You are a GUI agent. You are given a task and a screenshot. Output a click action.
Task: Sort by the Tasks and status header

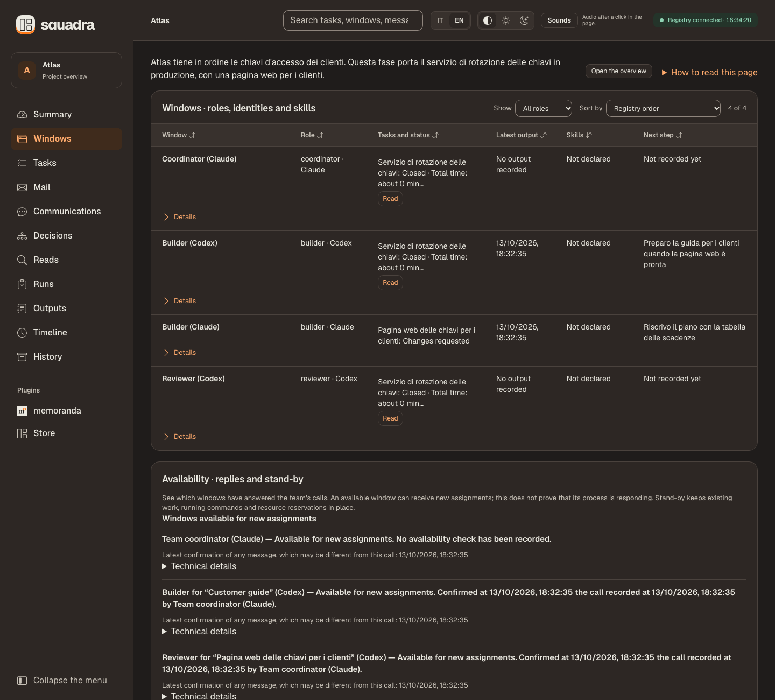[408, 135]
